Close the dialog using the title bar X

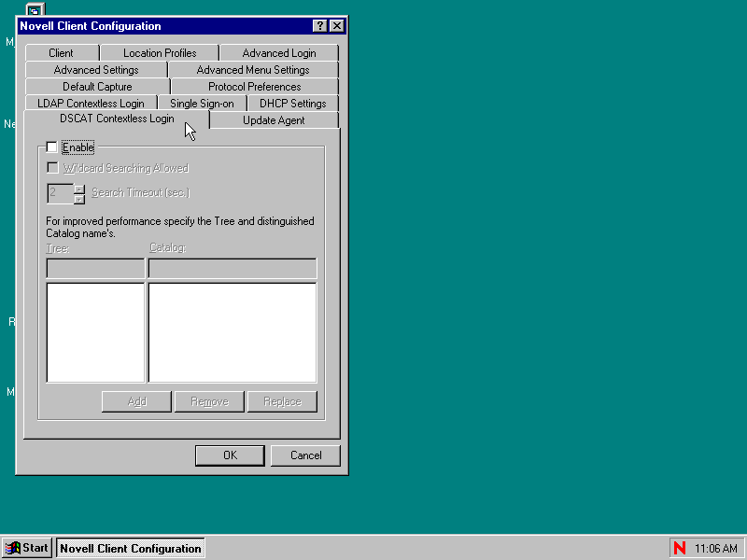coord(337,26)
